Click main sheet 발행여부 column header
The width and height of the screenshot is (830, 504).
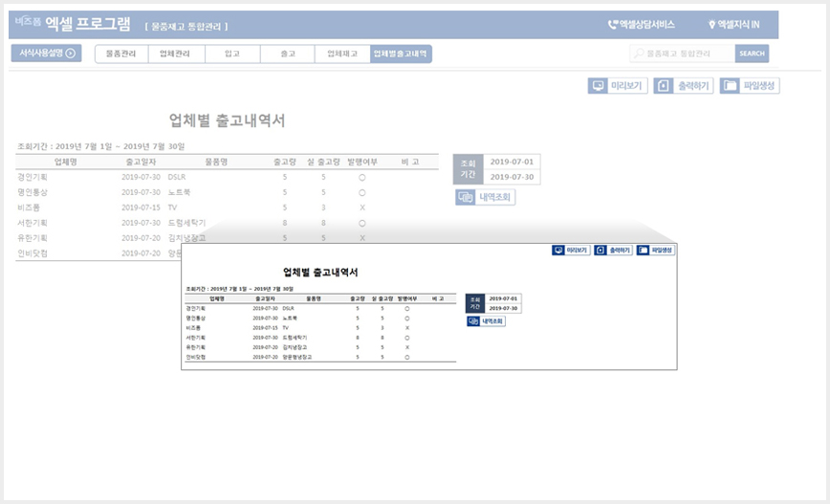click(362, 162)
